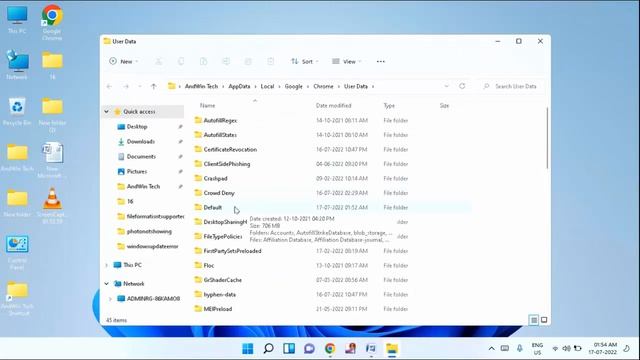
Task: Open taskbar Search
Action: [269, 348]
